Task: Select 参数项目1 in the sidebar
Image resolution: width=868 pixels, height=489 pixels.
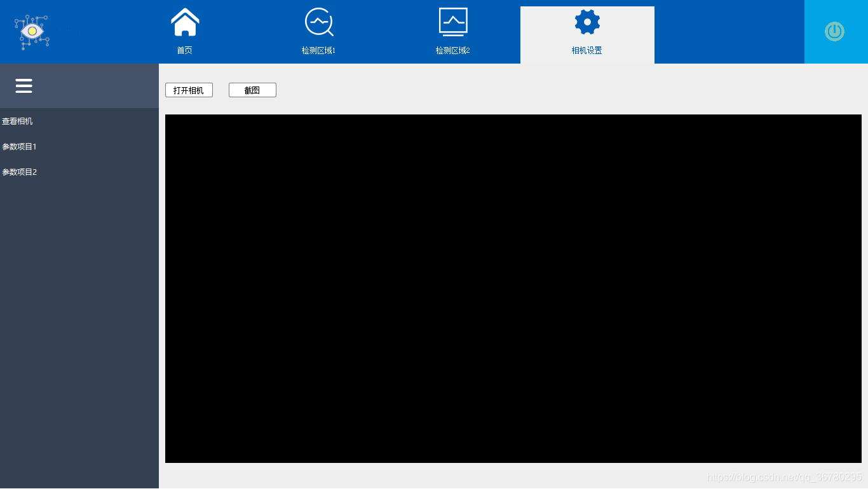Action: [19, 146]
